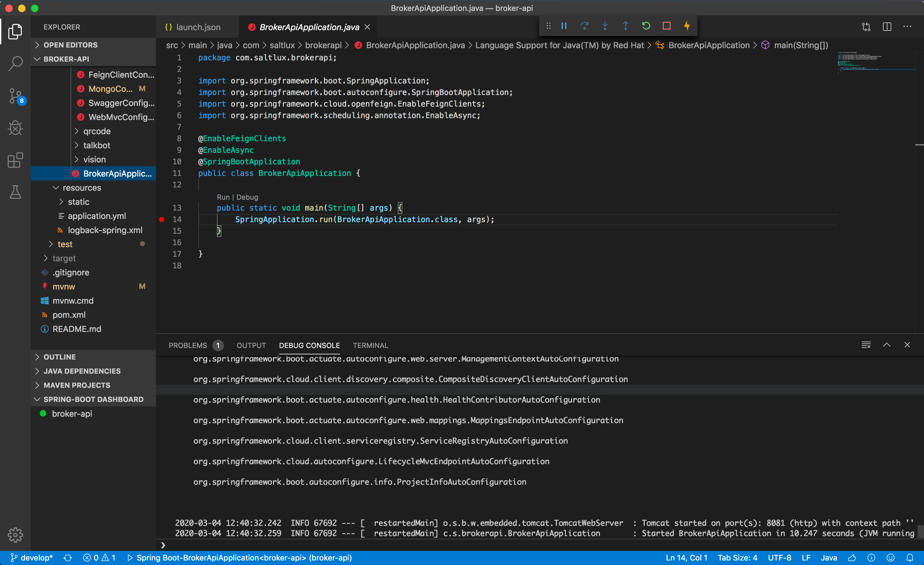
Task: Split the editor
Action: point(887,26)
